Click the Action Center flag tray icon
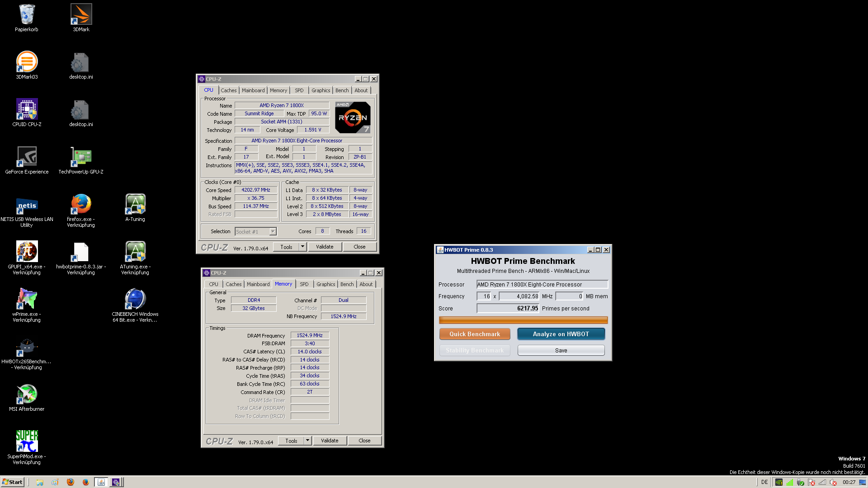Image resolution: width=868 pixels, height=488 pixels. click(x=811, y=482)
